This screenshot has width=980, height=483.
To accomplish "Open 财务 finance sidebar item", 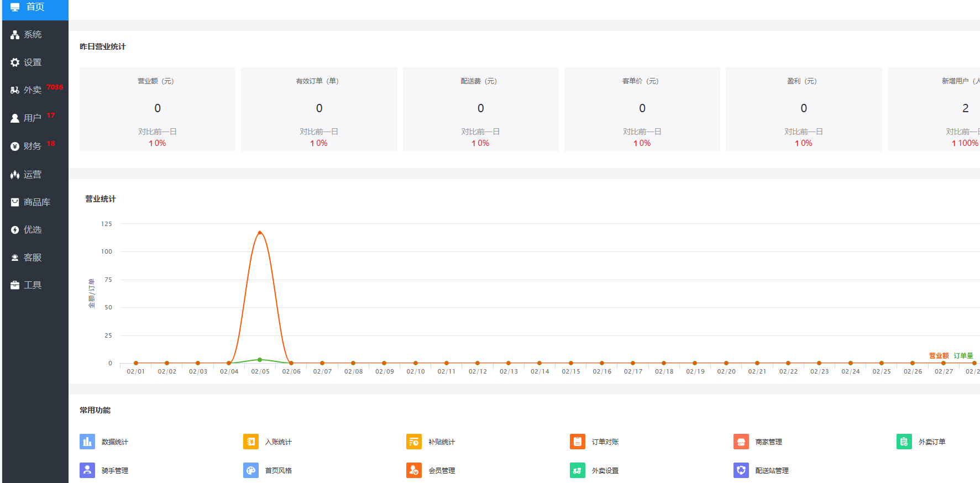I will (33, 146).
